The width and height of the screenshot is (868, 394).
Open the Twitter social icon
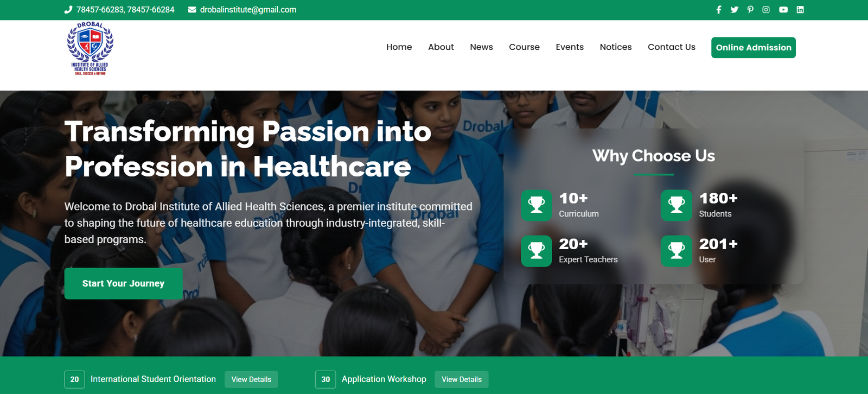[735, 10]
